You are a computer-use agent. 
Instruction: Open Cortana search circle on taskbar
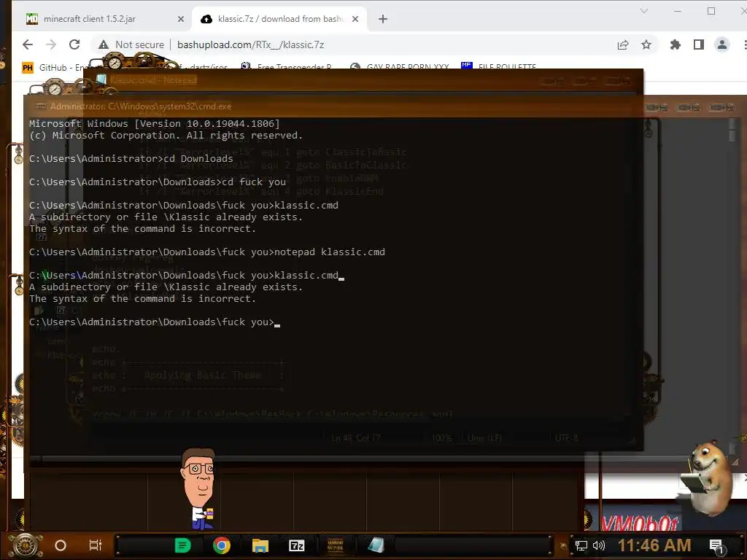[61, 545]
